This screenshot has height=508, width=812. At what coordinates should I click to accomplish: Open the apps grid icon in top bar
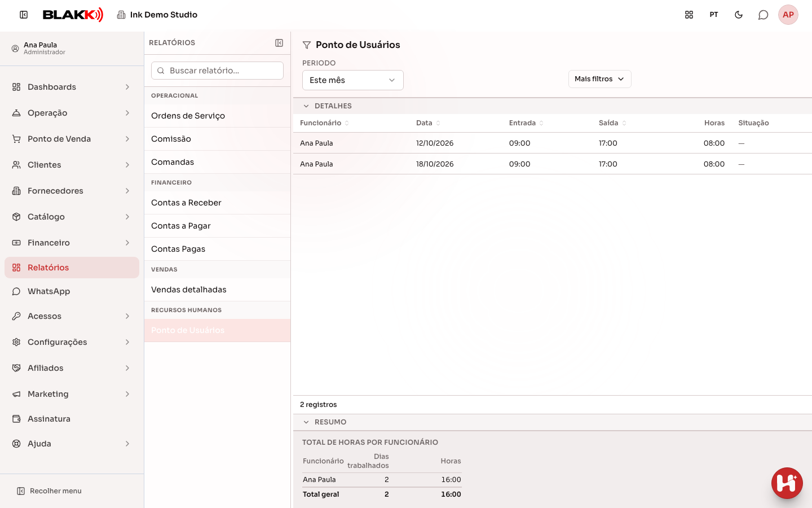click(689, 15)
